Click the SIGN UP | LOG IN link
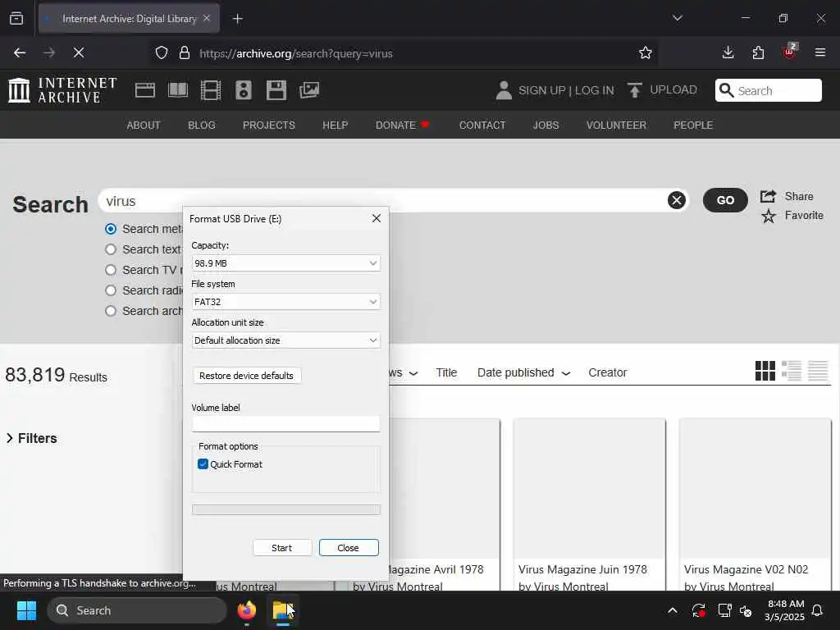Screen dimensions: 840x630 click(x=566, y=90)
